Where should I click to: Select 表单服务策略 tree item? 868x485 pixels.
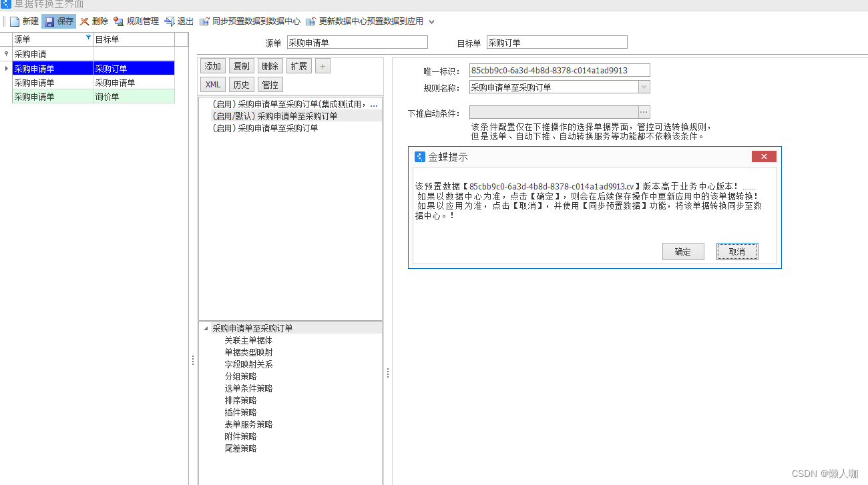click(248, 424)
